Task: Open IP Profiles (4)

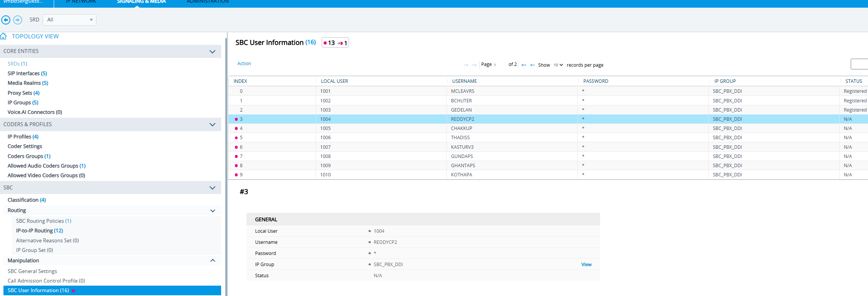Action: coord(23,136)
